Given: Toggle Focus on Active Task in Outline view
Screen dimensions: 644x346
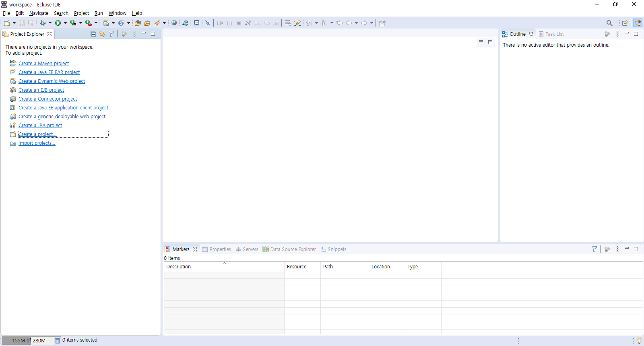Looking at the screenshot, I should [x=607, y=34].
